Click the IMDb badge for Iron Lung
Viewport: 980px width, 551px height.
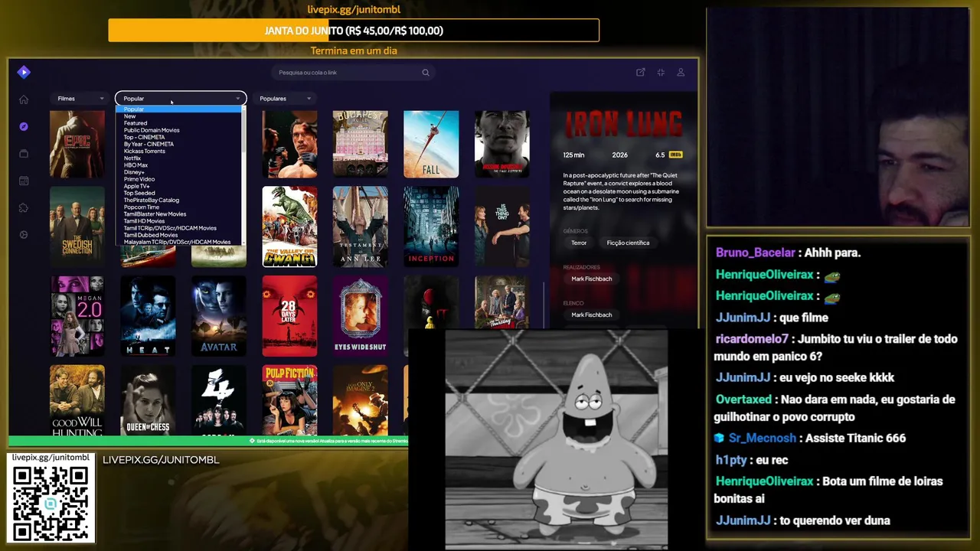[675, 155]
